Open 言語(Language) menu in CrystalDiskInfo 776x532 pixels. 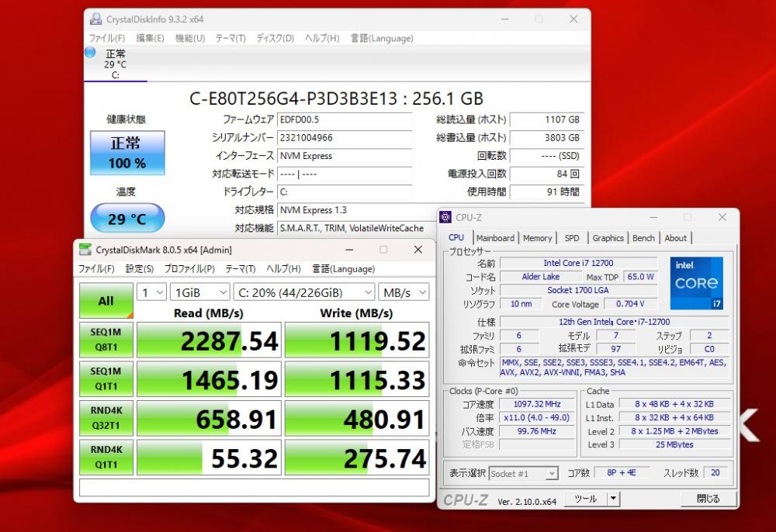pyautogui.click(x=382, y=38)
